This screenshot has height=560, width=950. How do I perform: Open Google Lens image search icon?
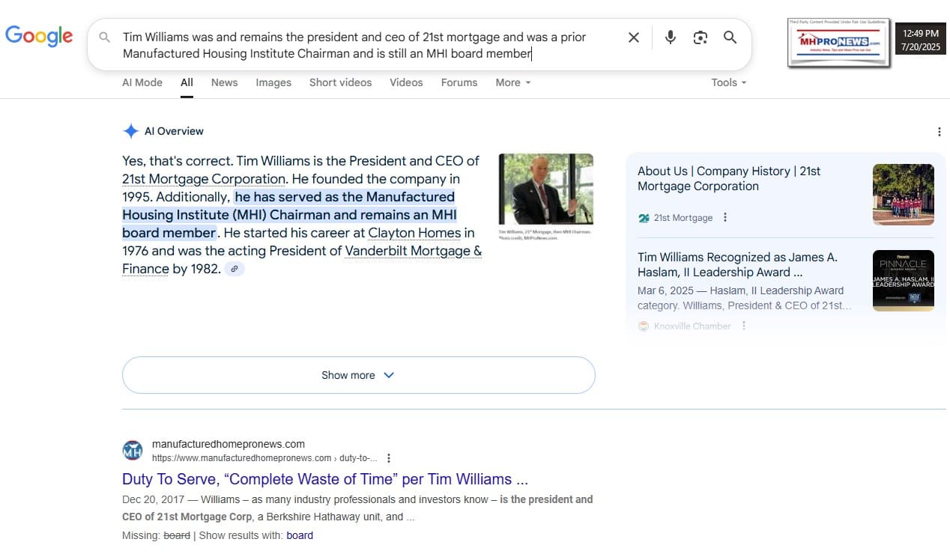pyautogui.click(x=701, y=37)
